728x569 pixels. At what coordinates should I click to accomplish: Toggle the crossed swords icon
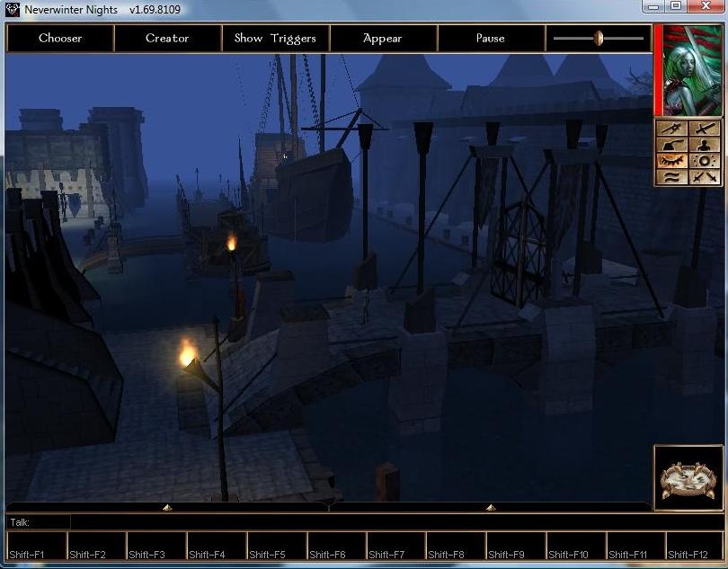point(706,177)
